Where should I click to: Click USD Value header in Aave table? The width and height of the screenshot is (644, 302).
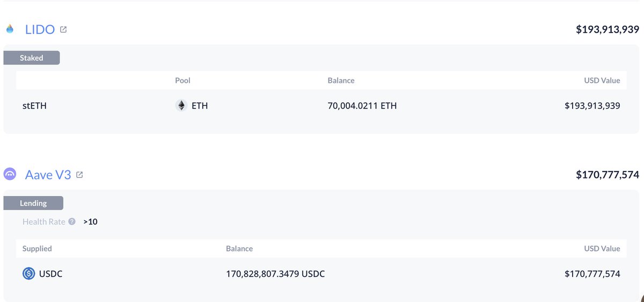click(602, 248)
